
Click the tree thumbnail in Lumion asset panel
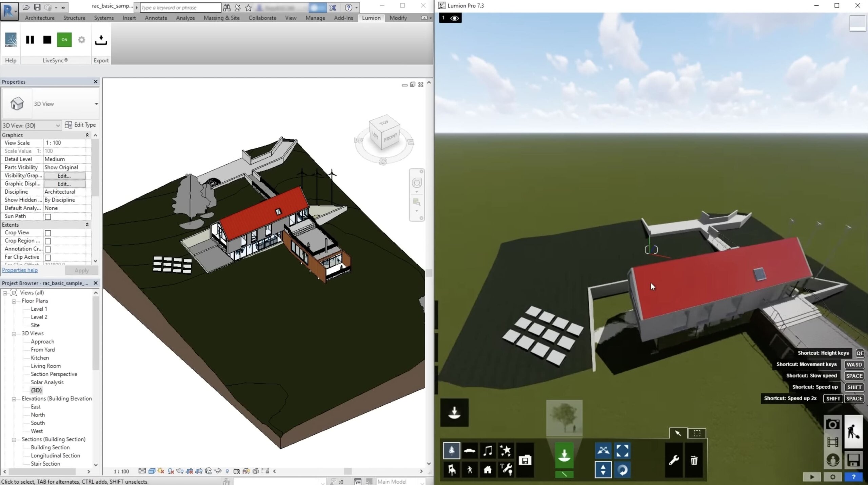point(564,416)
